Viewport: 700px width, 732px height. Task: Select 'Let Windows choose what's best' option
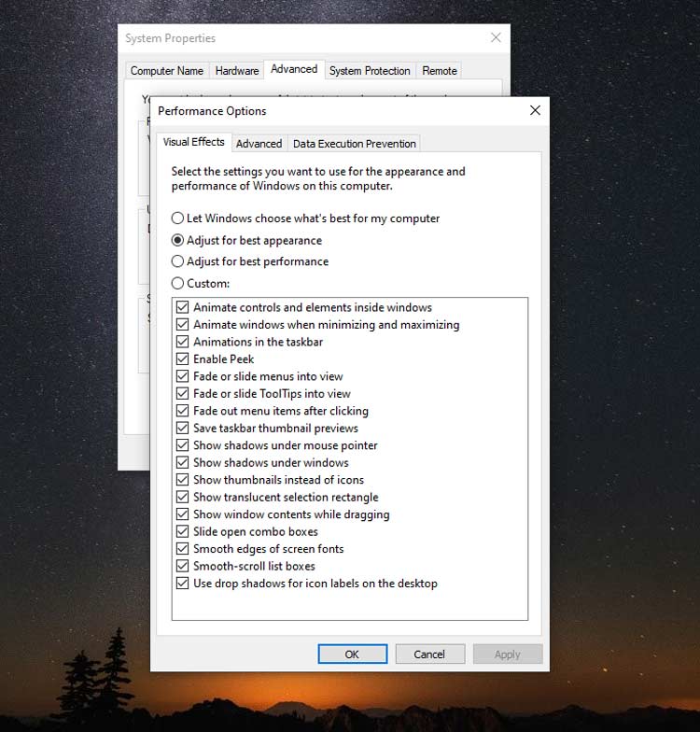pos(178,218)
